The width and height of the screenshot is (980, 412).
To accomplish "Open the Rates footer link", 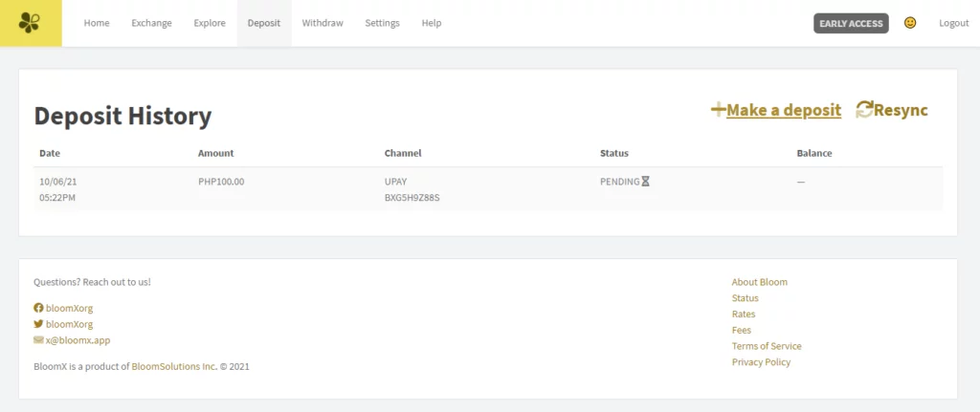I will click(743, 314).
